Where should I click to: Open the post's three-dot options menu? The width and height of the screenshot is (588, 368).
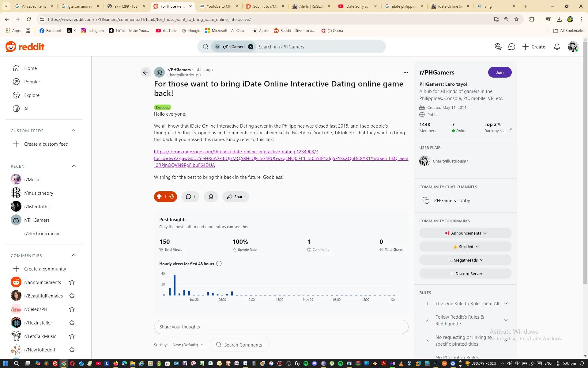pos(405,72)
